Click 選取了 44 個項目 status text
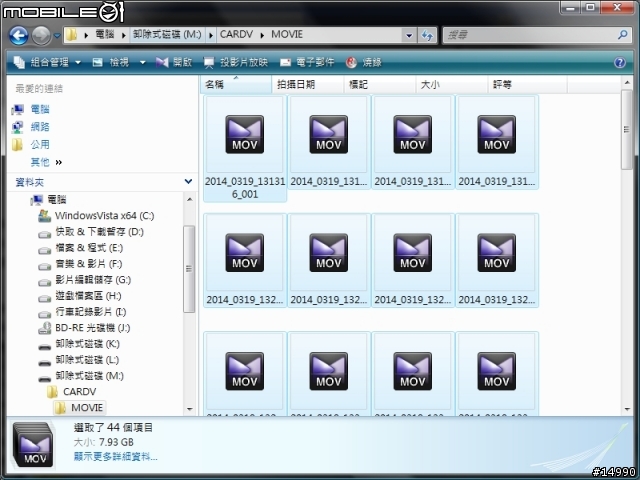 (x=113, y=428)
